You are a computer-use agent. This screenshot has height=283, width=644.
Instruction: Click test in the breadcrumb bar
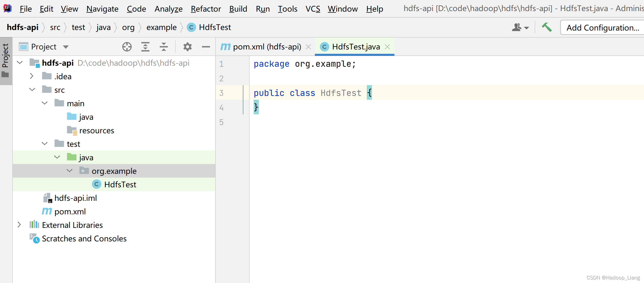pos(78,27)
